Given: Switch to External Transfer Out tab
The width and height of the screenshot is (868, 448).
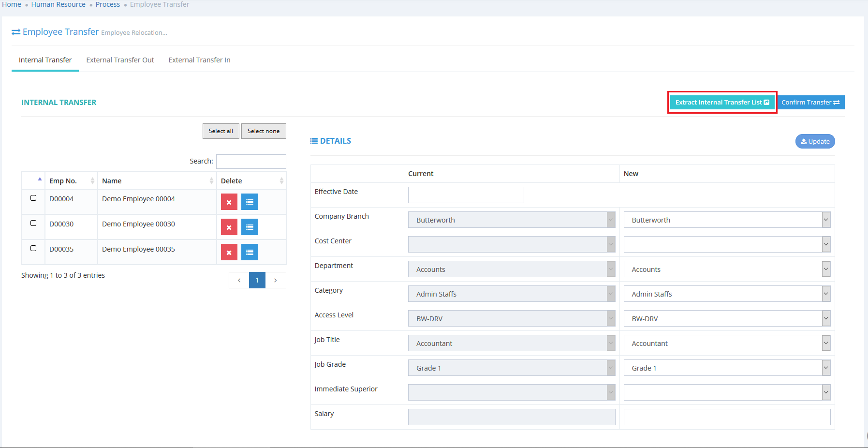Looking at the screenshot, I should 120,60.
